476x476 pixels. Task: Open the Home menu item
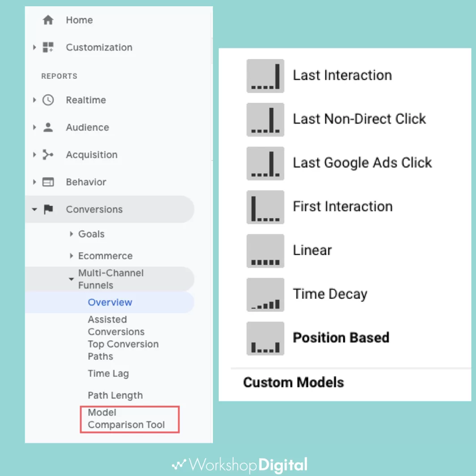pos(80,20)
